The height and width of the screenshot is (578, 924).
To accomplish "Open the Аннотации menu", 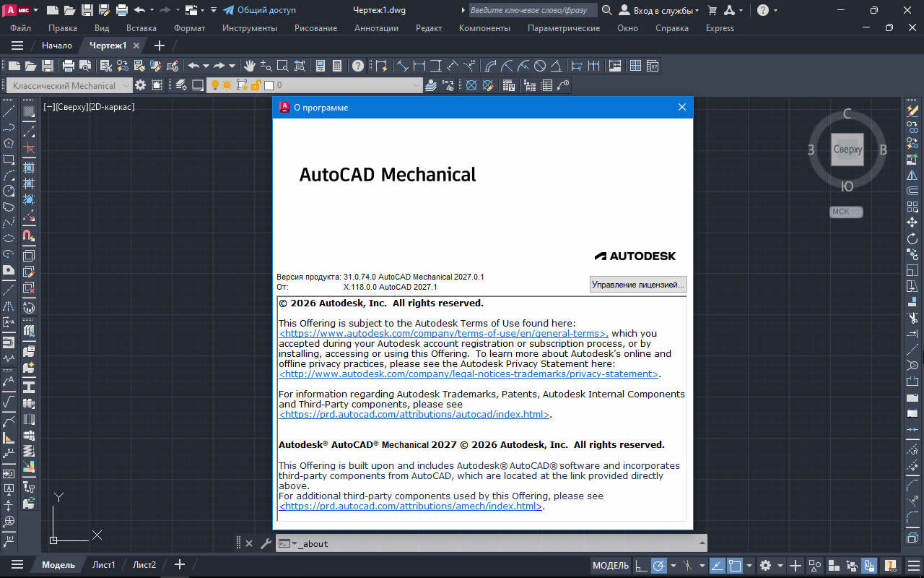I will (x=376, y=28).
